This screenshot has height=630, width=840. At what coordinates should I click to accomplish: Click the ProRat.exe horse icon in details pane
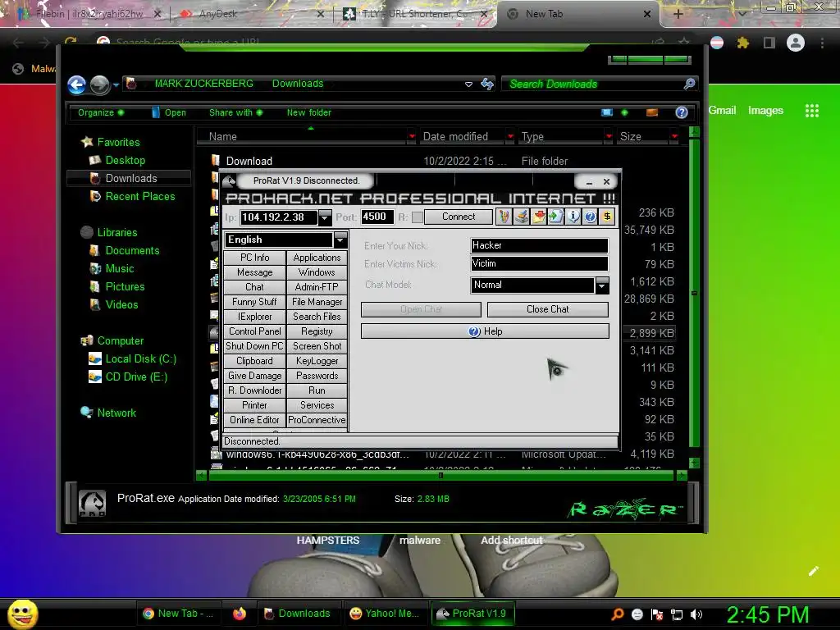[92, 503]
